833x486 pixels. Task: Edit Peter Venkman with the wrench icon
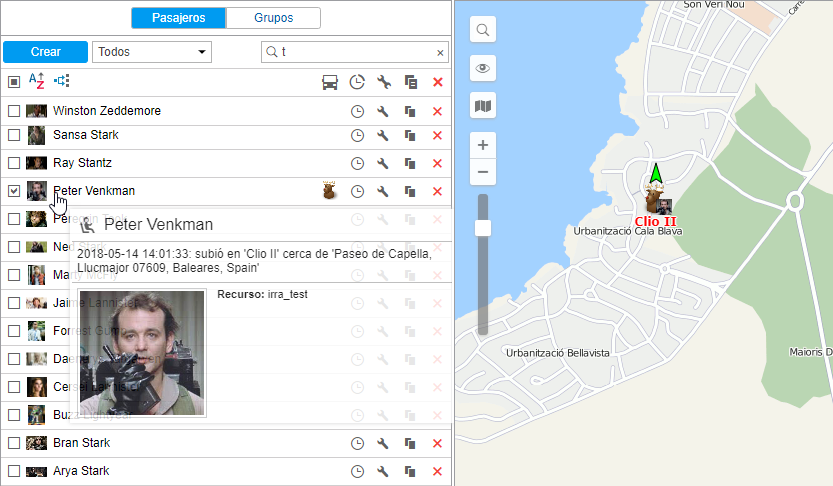(x=382, y=192)
